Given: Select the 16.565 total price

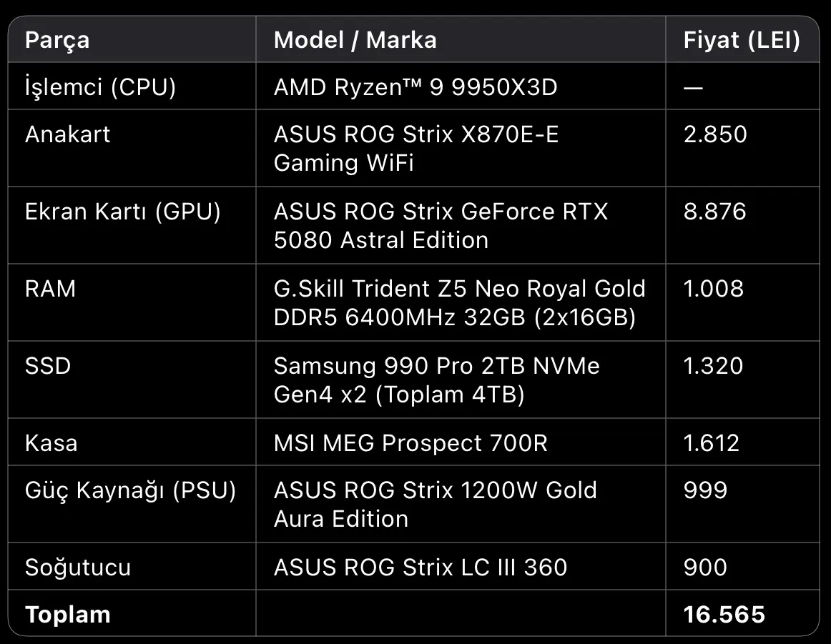Looking at the screenshot, I should click(x=724, y=615).
